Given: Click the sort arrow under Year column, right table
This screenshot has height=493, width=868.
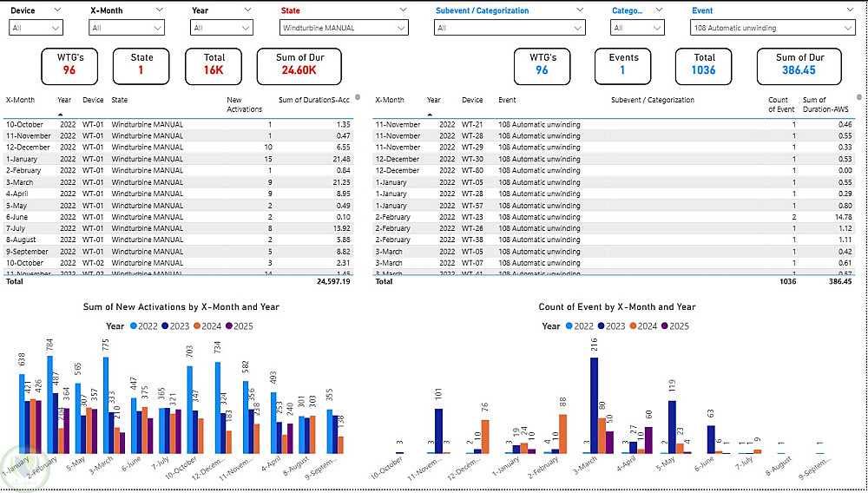Looking at the screenshot, I should [x=431, y=114].
